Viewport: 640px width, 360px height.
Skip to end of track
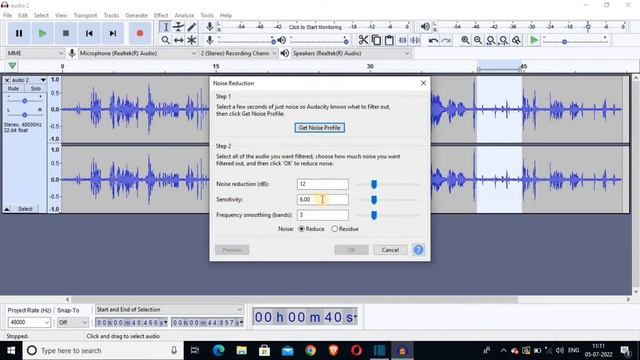pos(113,33)
